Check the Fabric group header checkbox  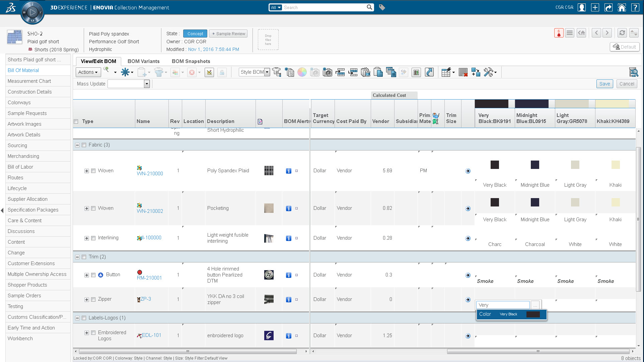84,145
